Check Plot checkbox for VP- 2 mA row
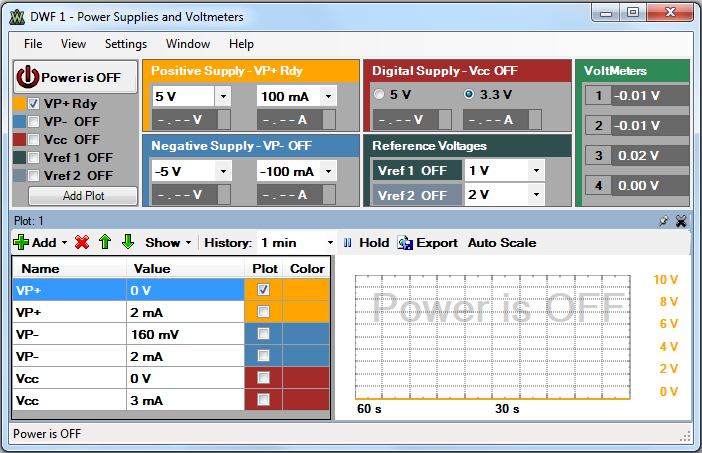Screen dimensions: 702x453 point(264,355)
